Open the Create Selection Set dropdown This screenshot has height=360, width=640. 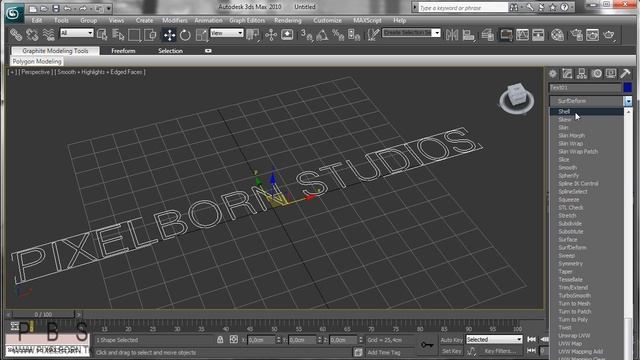411,33
